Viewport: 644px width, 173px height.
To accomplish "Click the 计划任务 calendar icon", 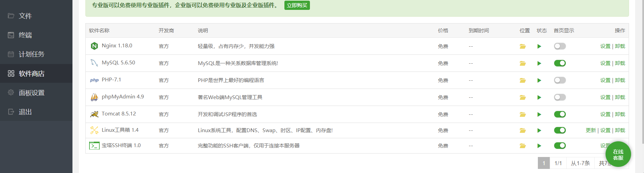I will click(11, 54).
